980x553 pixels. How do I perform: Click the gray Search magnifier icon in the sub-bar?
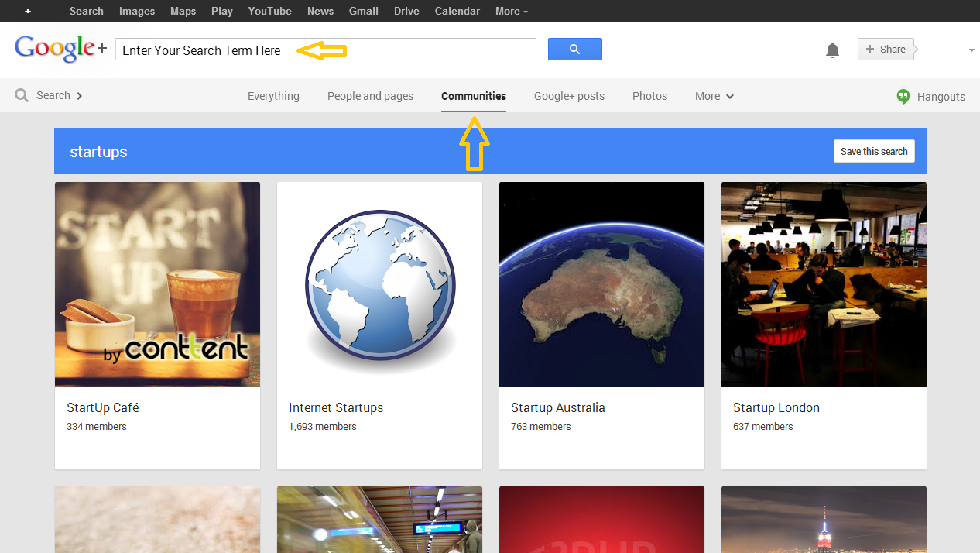[x=22, y=96]
